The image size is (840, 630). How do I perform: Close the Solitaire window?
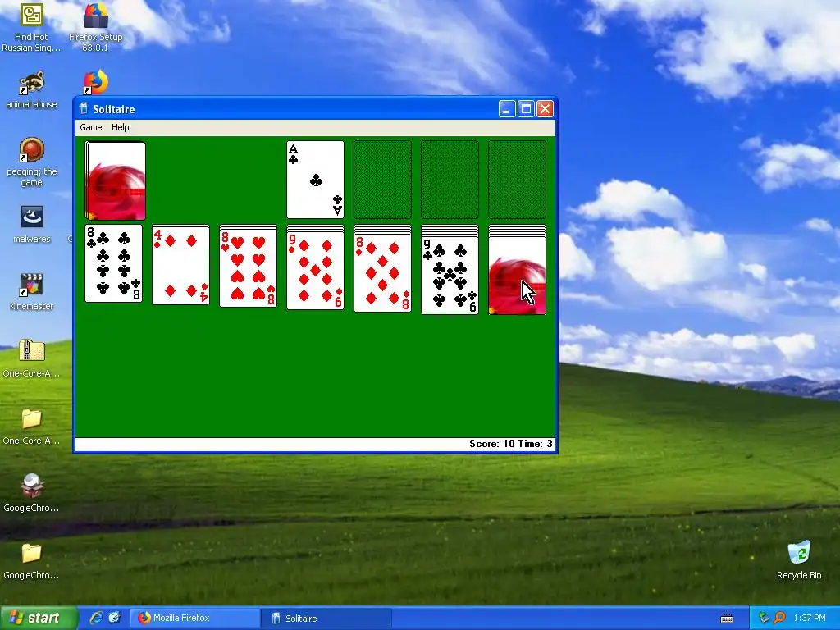click(545, 109)
